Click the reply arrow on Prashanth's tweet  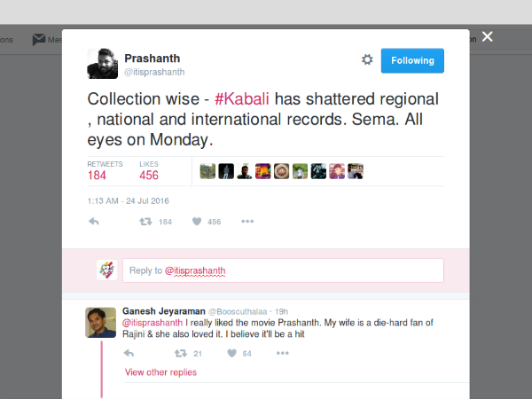[x=94, y=222]
